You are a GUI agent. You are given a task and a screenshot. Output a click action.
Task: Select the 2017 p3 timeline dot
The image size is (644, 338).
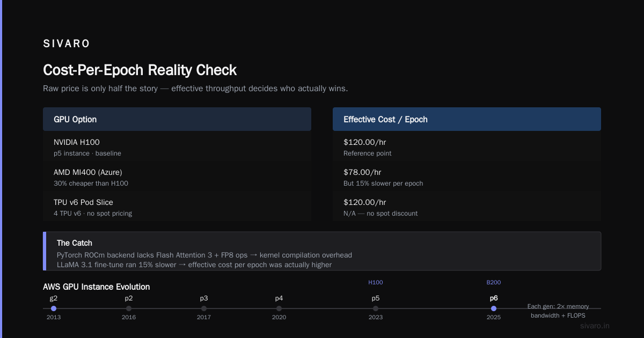(204, 308)
